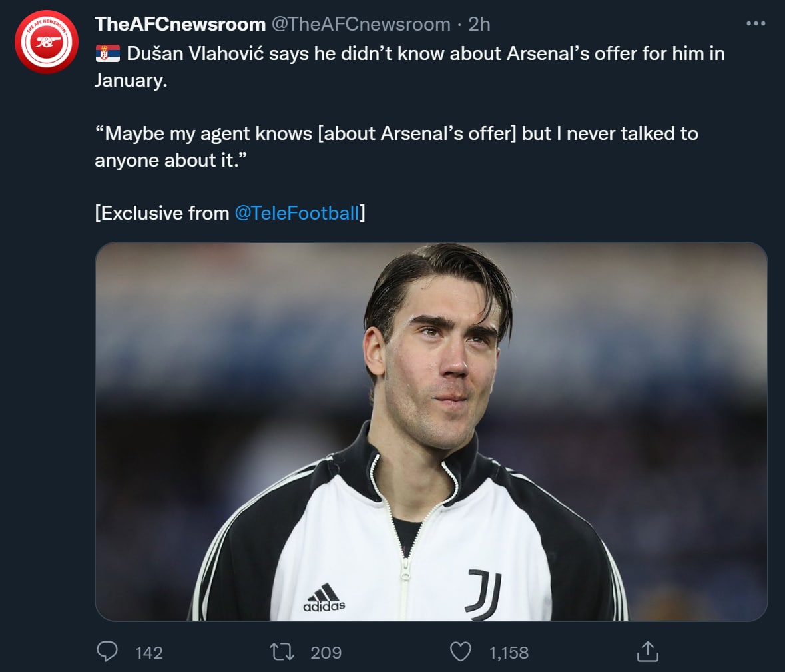Open the grey @TheAFCnewsroom handle
The height and width of the screenshot is (672, 785).
pos(360,24)
